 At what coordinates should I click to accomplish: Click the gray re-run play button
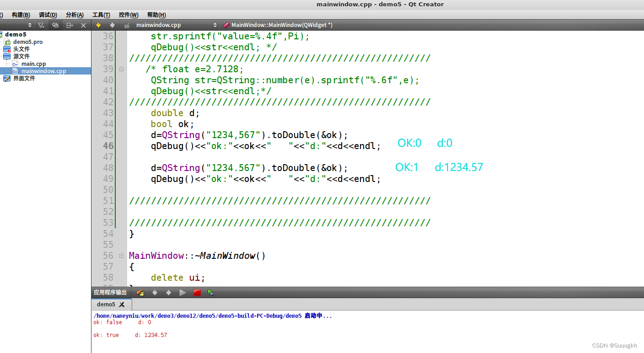[x=183, y=293]
